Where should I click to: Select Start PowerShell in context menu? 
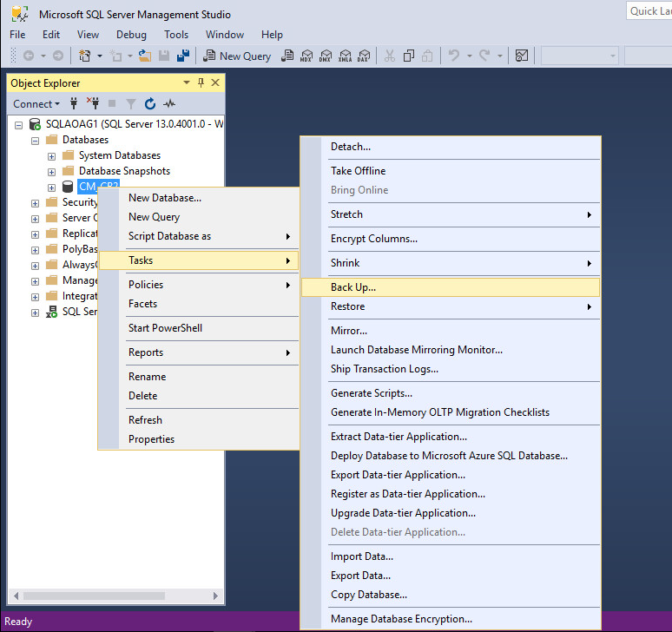click(199, 328)
